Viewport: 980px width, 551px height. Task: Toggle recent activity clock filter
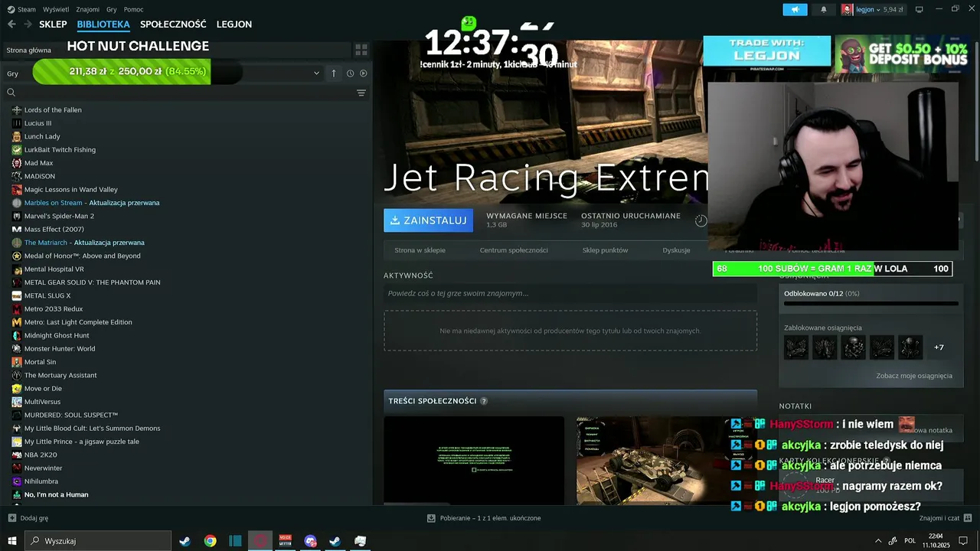tap(350, 73)
